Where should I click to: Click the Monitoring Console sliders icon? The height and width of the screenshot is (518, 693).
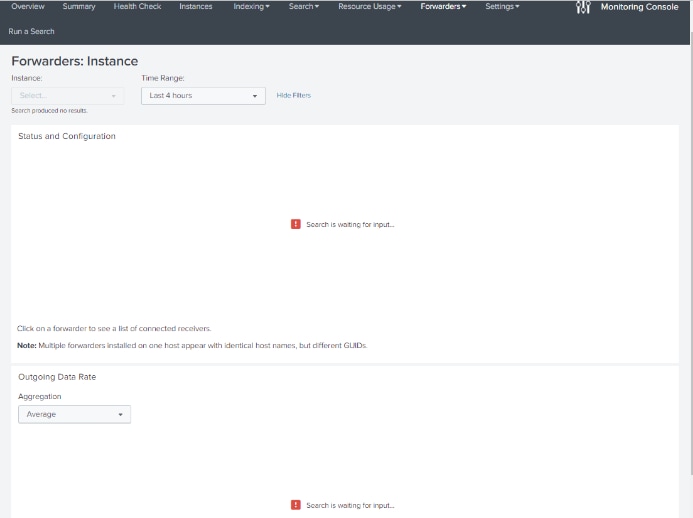[583, 7]
